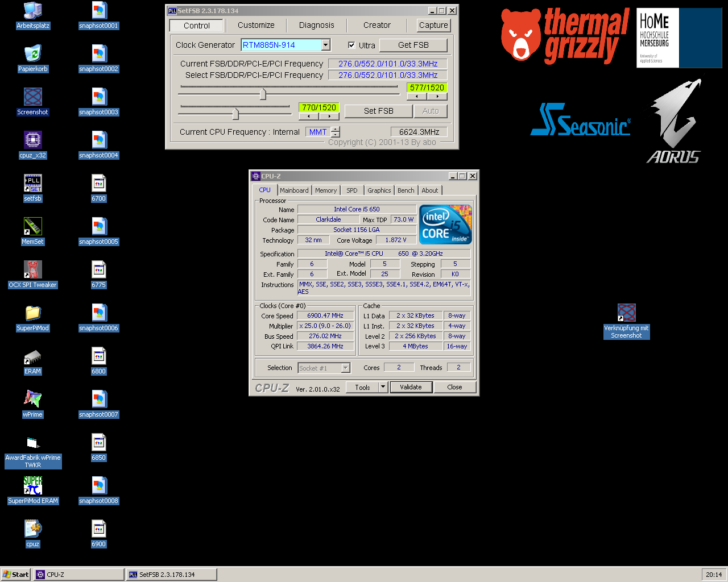
Task: Select the snaphsot0004 image file
Action: [99, 145]
